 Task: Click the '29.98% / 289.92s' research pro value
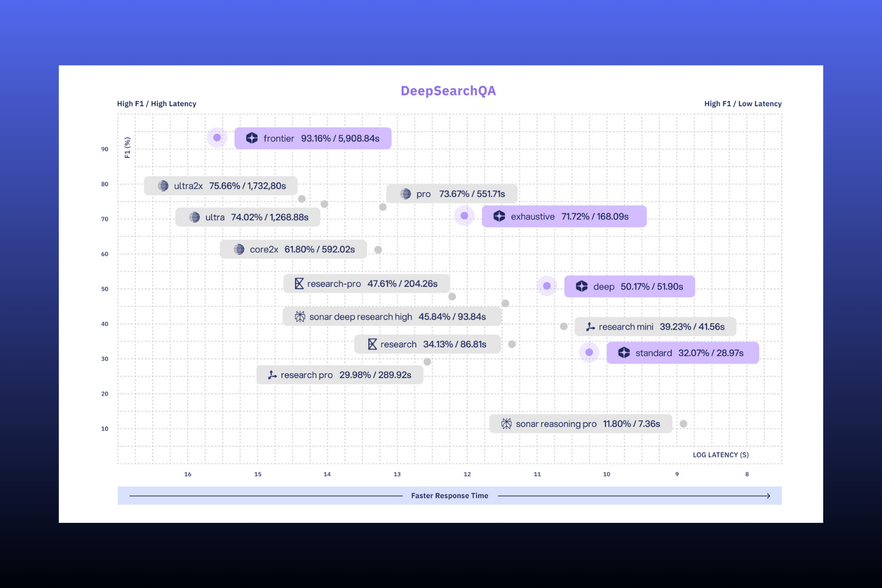click(x=375, y=375)
